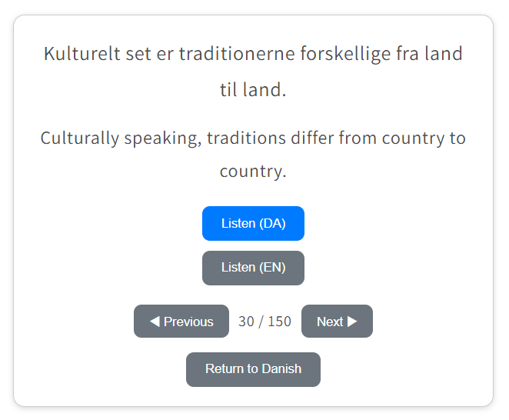Screen dimensions: 509x420
Task: Play the Danish audio with Listen (DA)
Action: click(x=253, y=223)
